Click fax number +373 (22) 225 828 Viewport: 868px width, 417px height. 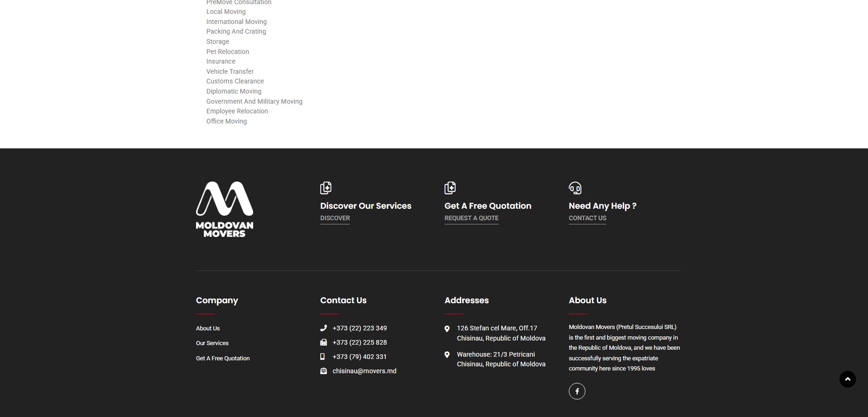[x=360, y=342]
